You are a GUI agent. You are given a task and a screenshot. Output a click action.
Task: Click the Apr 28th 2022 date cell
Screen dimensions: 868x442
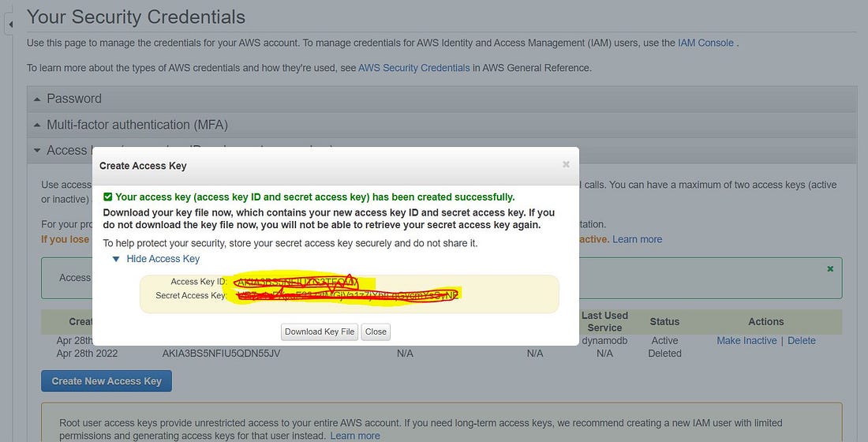point(87,354)
